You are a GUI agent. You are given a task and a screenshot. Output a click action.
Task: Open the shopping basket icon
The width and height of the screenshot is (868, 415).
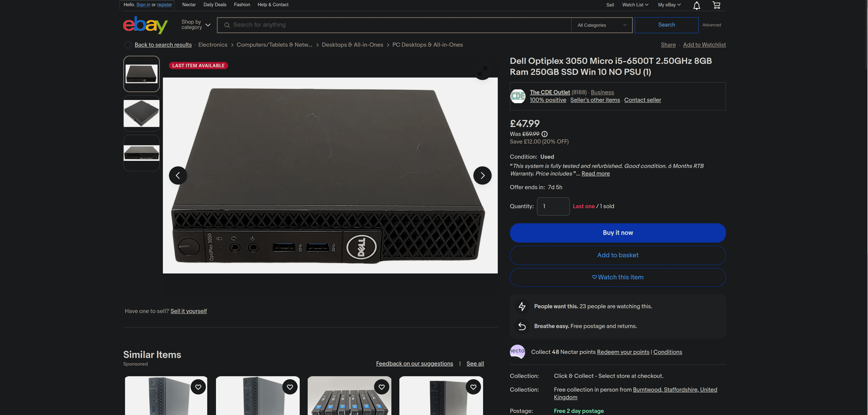click(716, 5)
